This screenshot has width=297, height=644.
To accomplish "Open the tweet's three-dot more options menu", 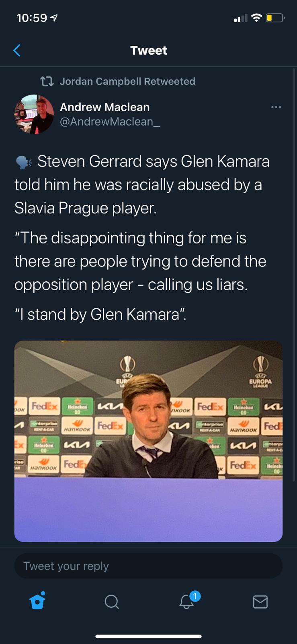I will (276, 107).
